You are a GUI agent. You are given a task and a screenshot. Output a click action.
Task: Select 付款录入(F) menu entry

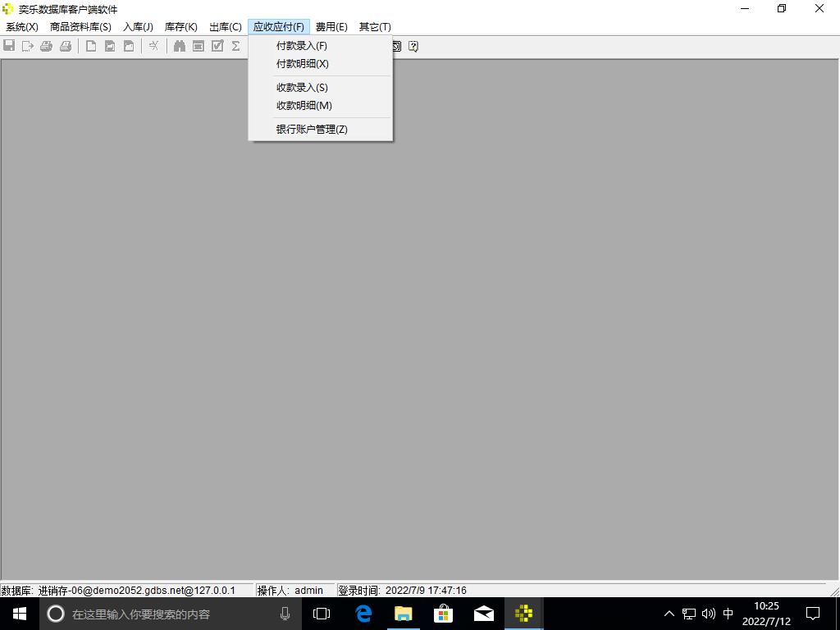point(302,46)
